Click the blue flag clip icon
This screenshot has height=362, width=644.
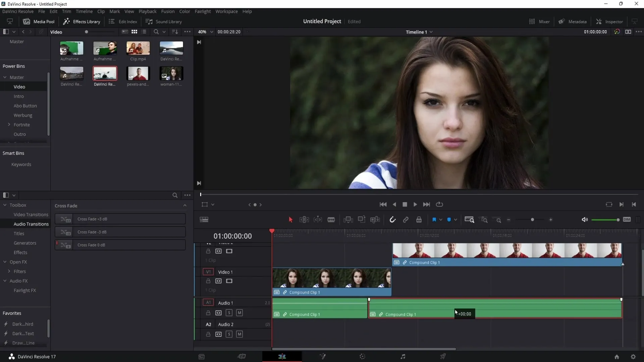tap(434, 220)
